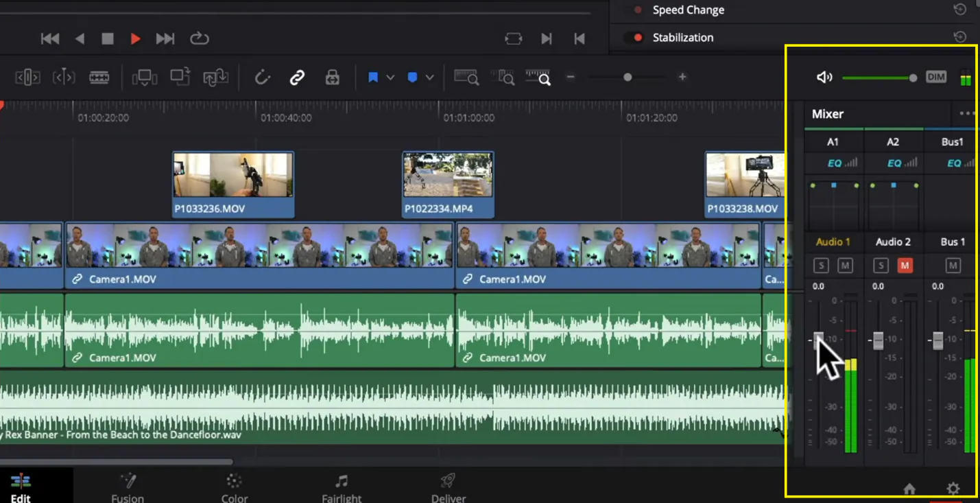Toggle loop playback icon
The image size is (980, 503).
pos(200,39)
